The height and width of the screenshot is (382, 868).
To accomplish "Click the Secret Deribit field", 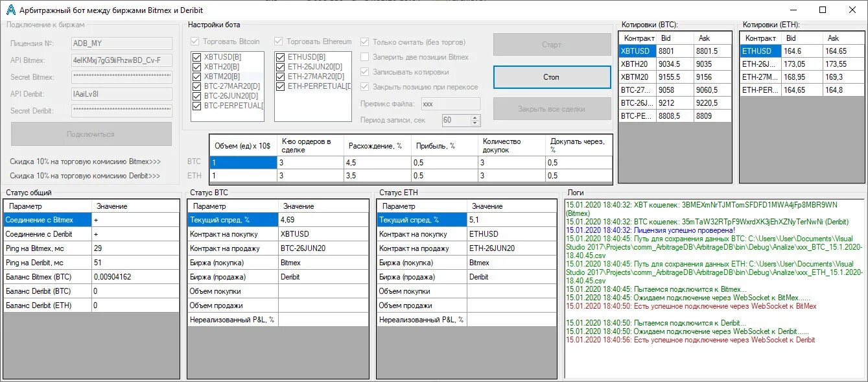I will [121, 111].
